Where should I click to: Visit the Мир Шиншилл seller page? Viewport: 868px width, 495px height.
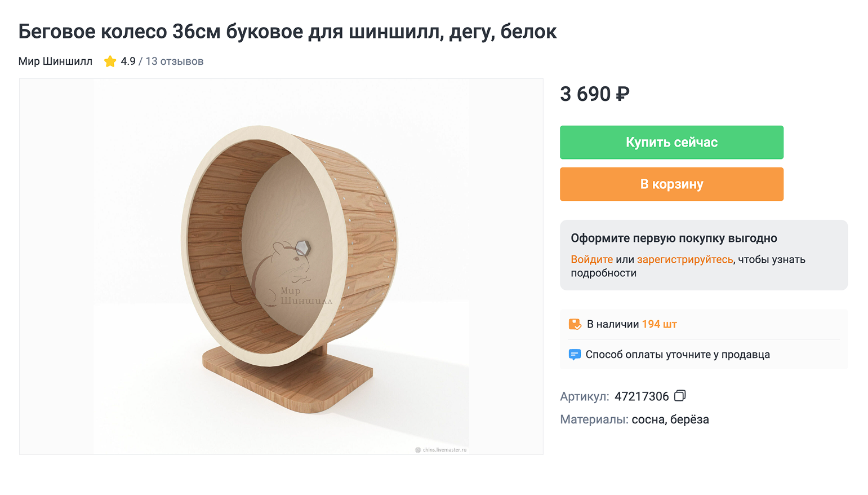tap(55, 61)
